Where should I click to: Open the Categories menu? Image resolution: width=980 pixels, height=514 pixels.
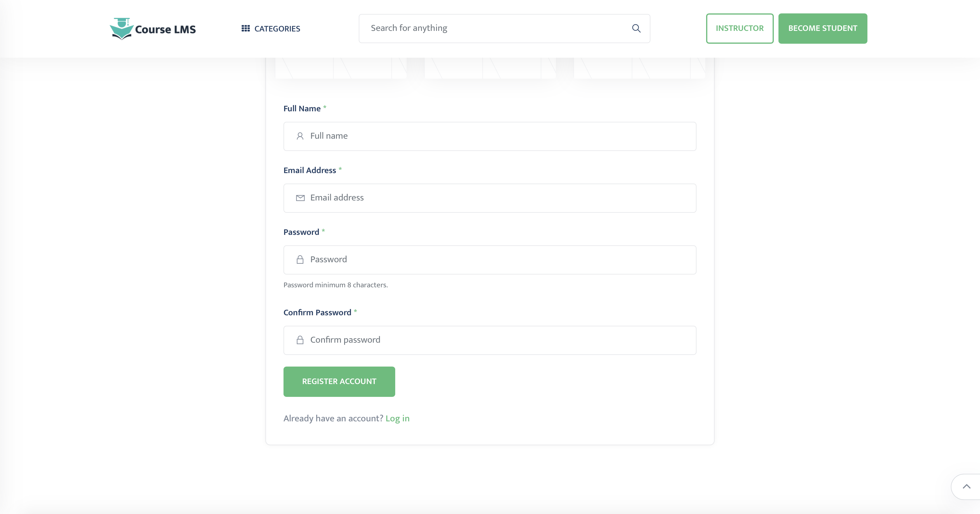(x=276, y=29)
